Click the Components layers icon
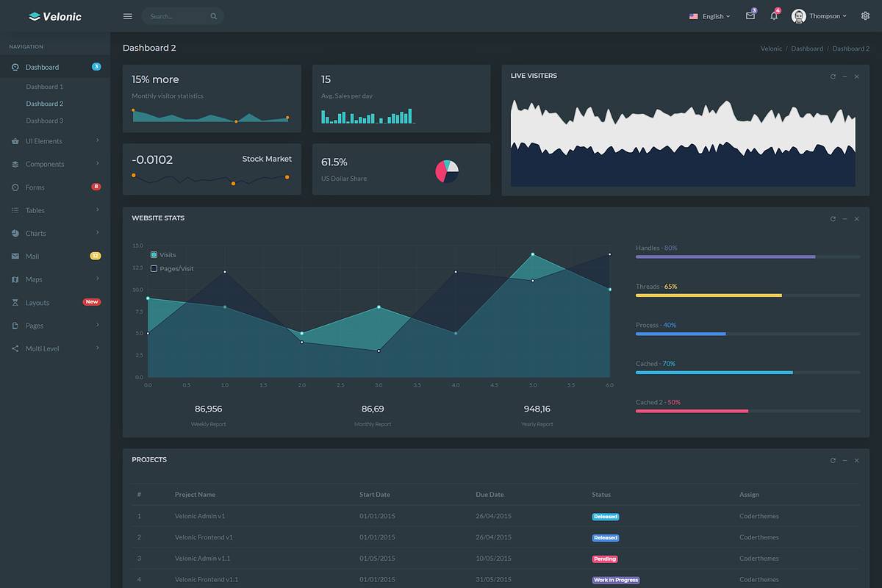This screenshot has width=882, height=588. pos(15,164)
